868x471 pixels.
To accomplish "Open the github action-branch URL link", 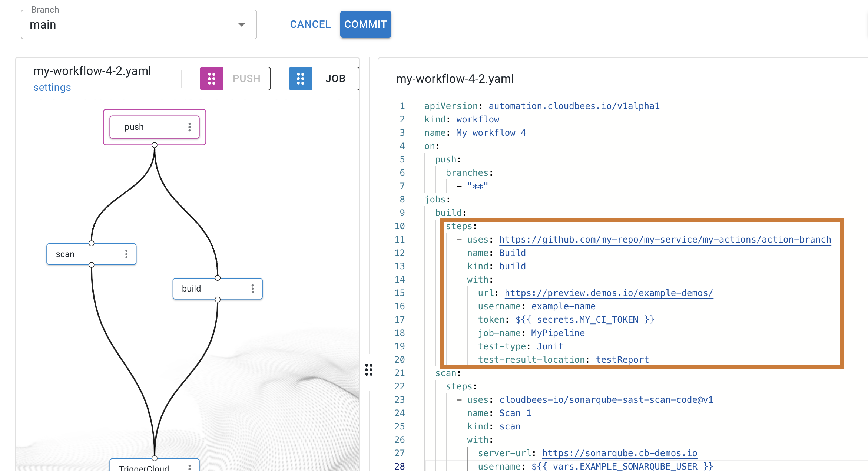I will (x=665, y=240).
